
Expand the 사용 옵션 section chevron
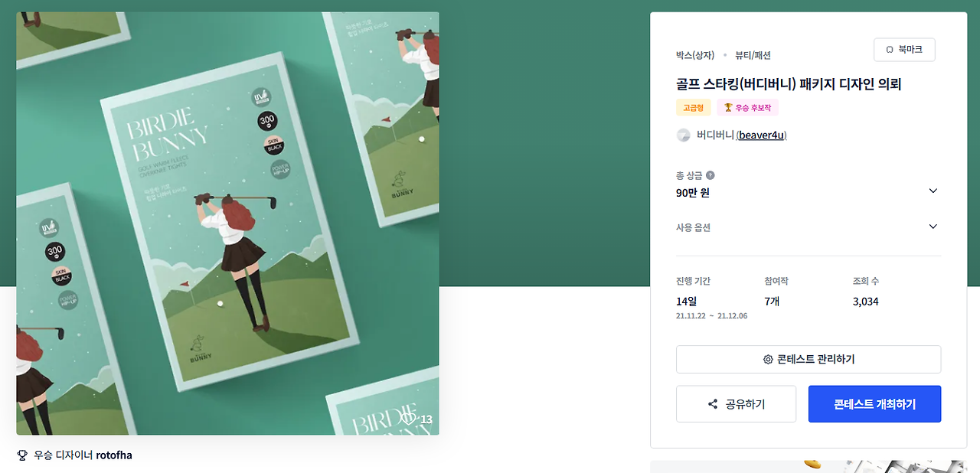point(933,227)
